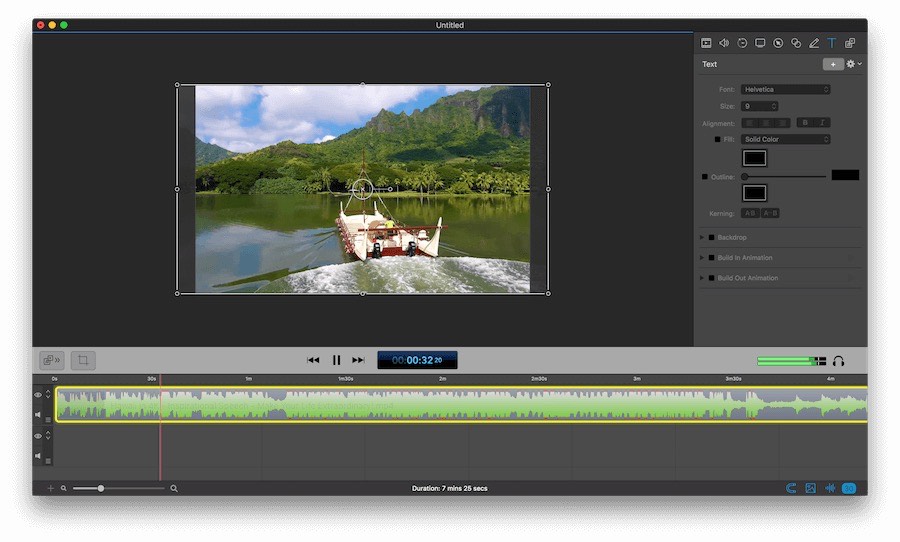The width and height of the screenshot is (900, 542).
Task: Mute the first track speaker icon
Action: point(38,415)
